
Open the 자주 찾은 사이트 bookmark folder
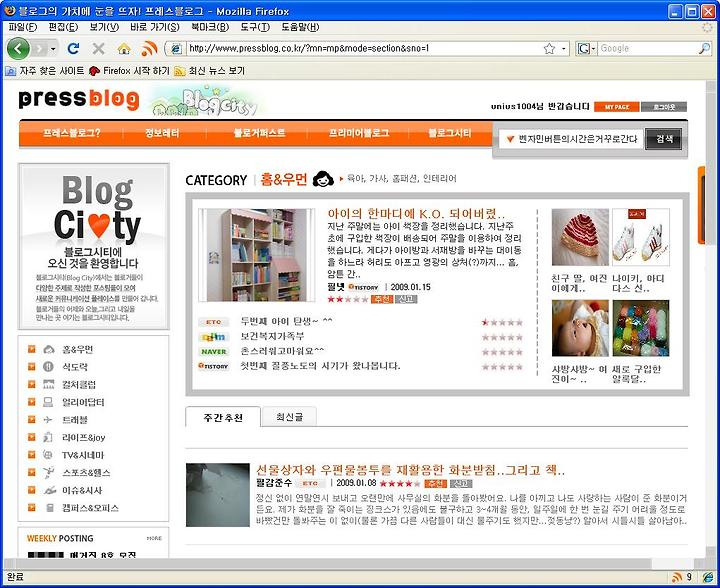point(45,71)
